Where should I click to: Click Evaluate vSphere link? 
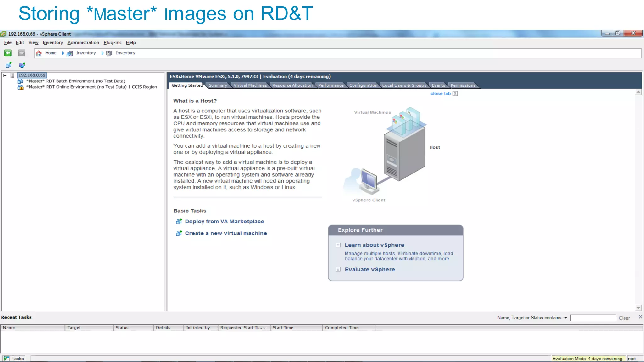point(370,270)
